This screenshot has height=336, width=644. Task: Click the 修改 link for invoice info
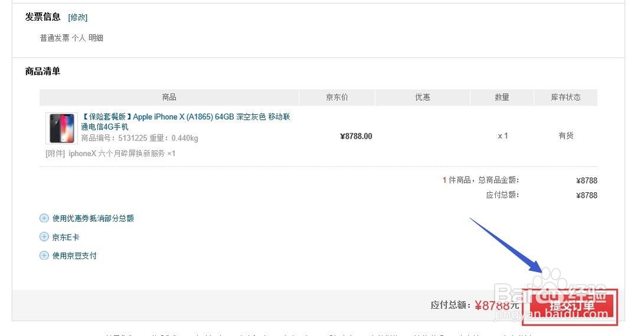77,17
